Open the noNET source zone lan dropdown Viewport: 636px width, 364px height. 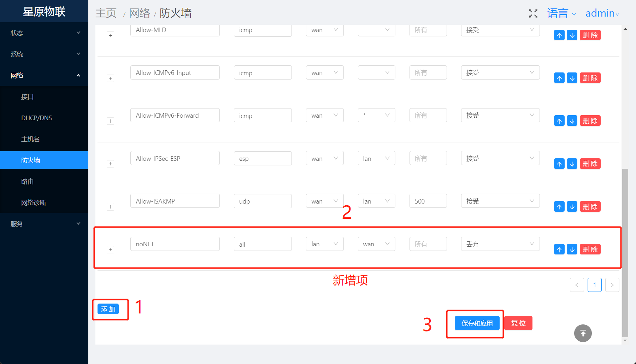(325, 244)
